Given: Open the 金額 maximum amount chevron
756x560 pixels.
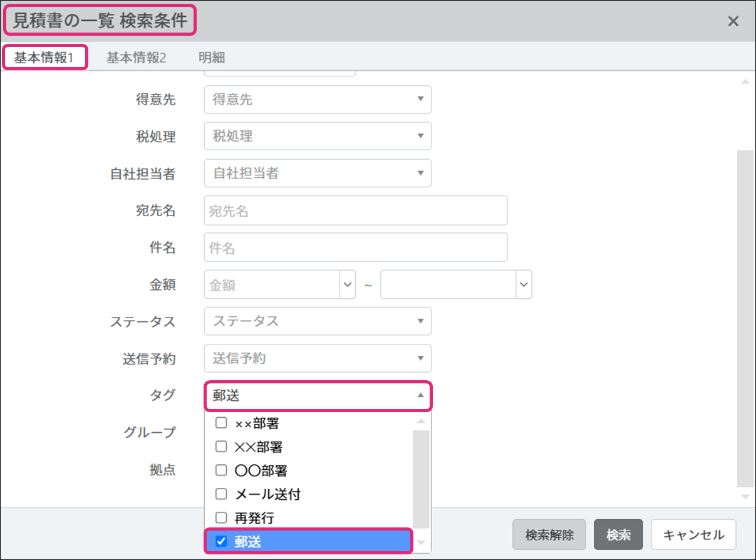Looking at the screenshot, I should point(524,285).
